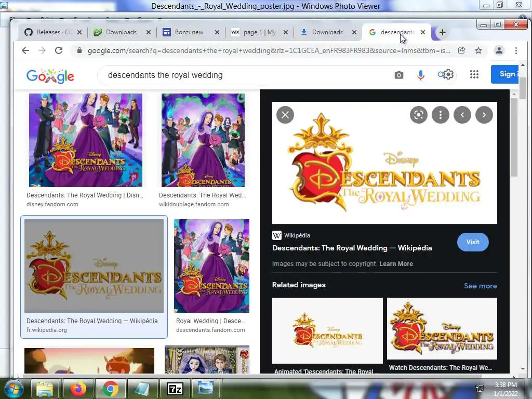Viewport: 532px width, 399px height.
Task: Open 7-Zip from the taskbar
Action: tap(175, 389)
